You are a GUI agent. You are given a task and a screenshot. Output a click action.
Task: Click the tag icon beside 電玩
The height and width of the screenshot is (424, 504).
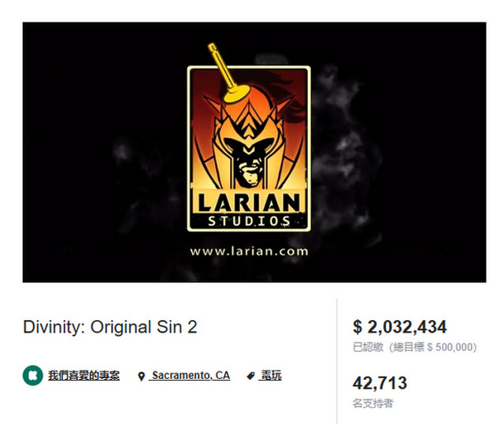[x=250, y=376]
